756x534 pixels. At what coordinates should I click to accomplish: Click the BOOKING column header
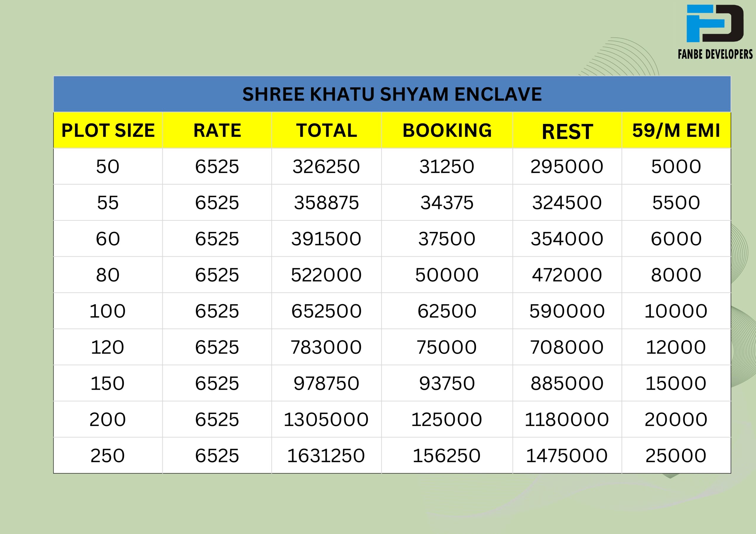447,131
